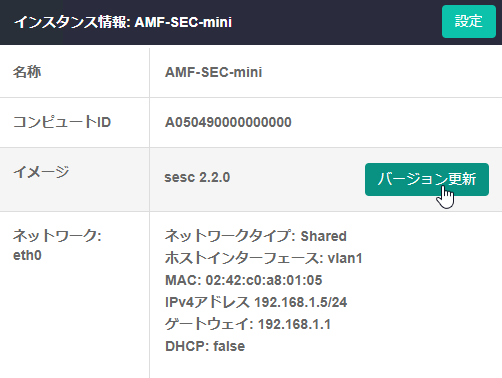502x378 pixels.
Task: Click the IPv4アドレス 192.168.1.5/24 line
Action: click(x=256, y=302)
